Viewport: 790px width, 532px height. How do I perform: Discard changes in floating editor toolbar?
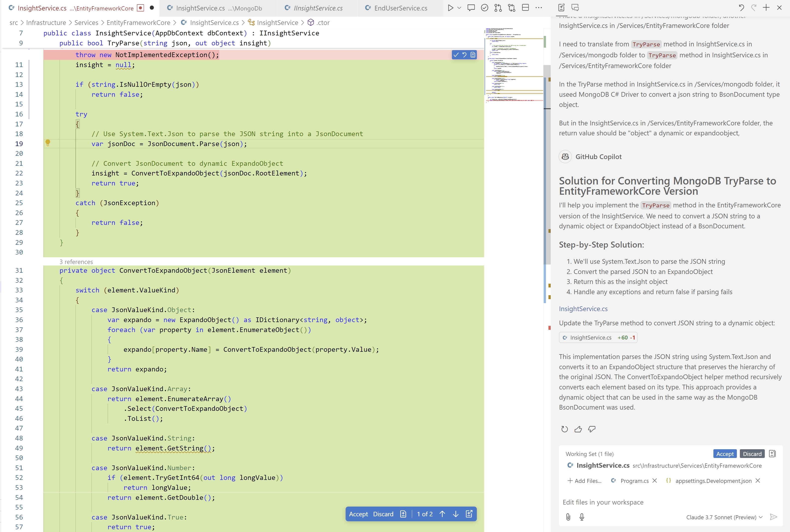[x=383, y=514]
